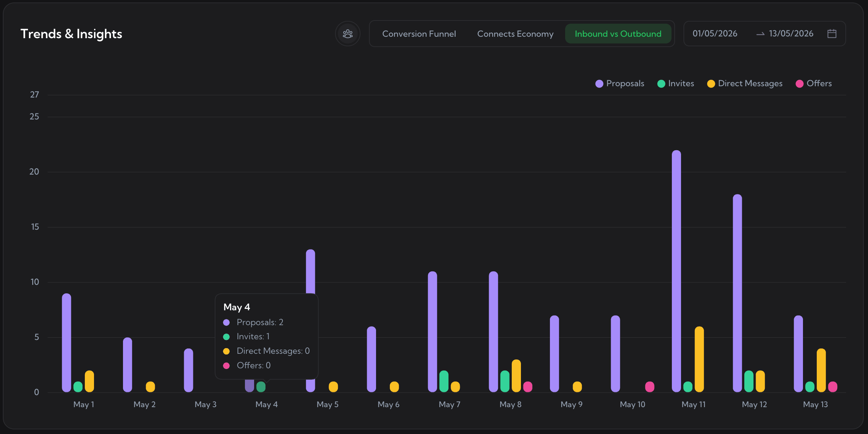
Task: Click the May 9 purple Proposals bar
Action: [555, 354]
